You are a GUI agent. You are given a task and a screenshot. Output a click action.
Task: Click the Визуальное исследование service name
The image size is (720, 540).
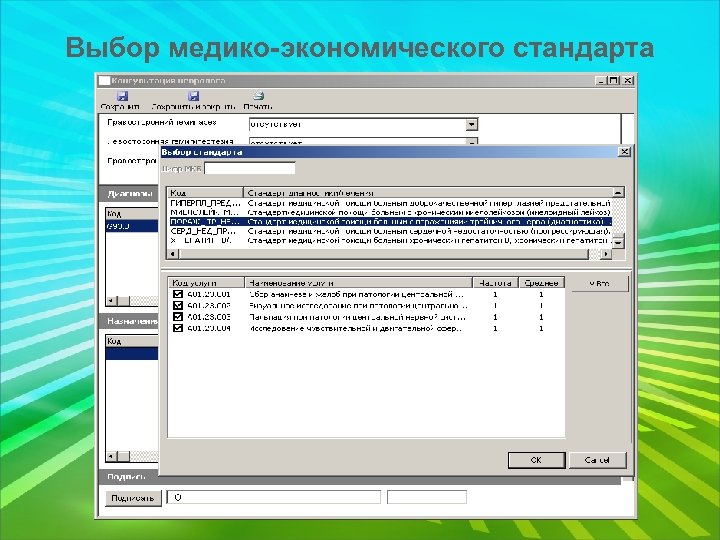pyautogui.click(x=358, y=305)
